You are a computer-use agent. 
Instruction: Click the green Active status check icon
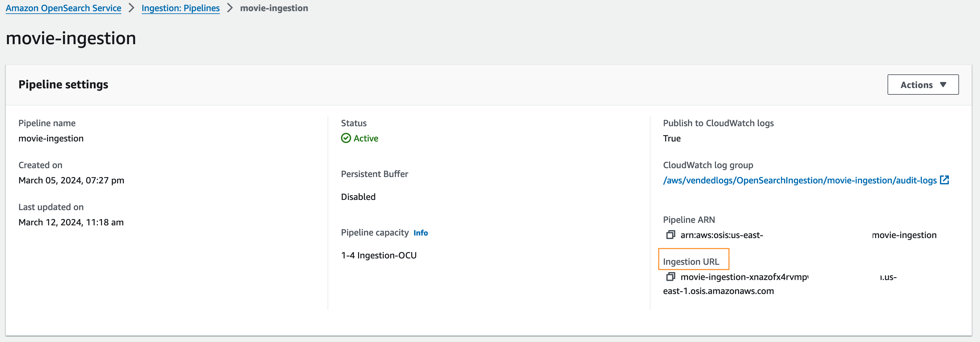[x=346, y=138]
